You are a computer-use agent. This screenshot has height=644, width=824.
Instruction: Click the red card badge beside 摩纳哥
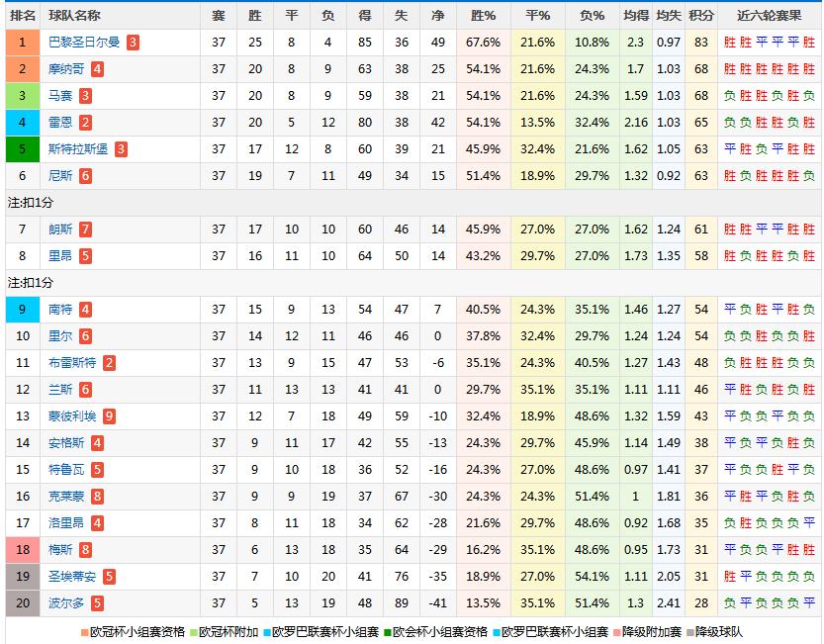point(97,69)
